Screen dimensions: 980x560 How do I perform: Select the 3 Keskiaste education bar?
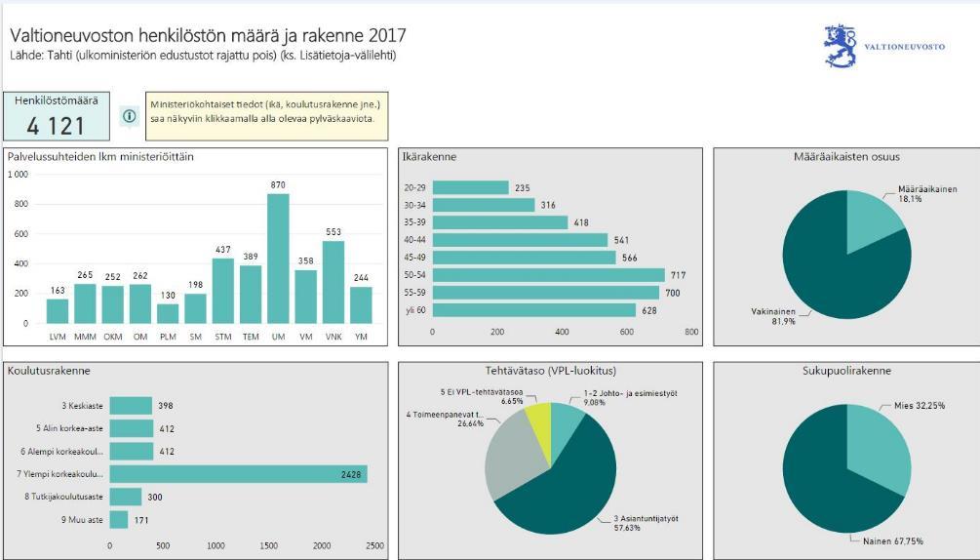pos(131,406)
